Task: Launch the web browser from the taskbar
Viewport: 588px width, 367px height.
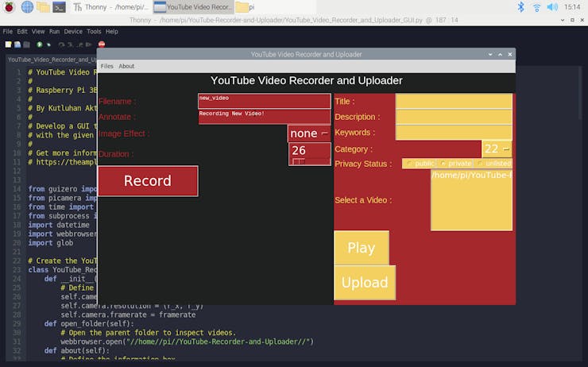Action: coord(27,7)
